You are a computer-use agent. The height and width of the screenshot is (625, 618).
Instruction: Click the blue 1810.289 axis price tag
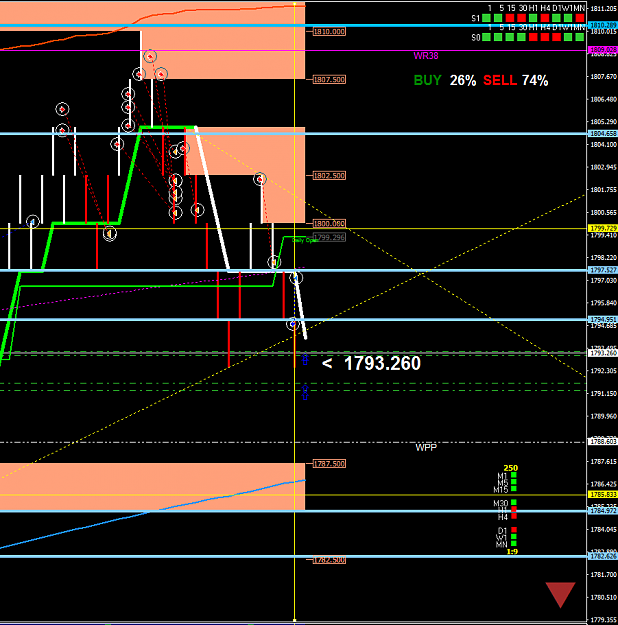pyautogui.click(x=603, y=25)
